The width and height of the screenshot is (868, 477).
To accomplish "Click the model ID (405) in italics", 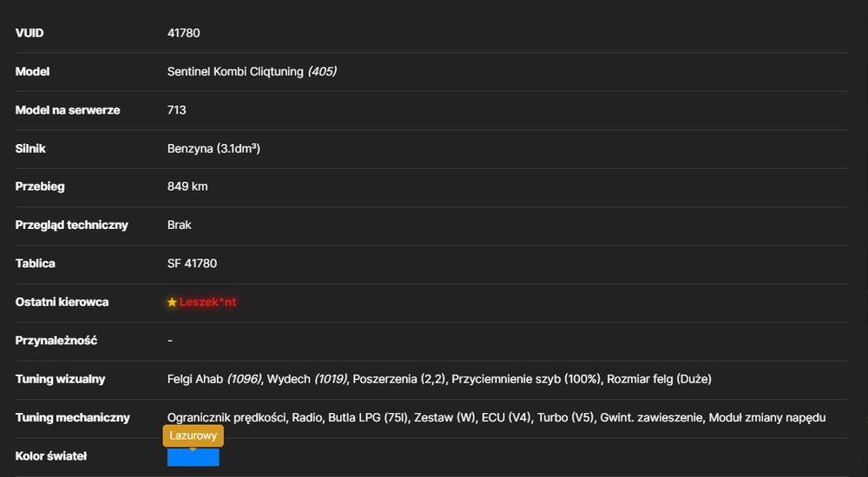I will [322, 71].
